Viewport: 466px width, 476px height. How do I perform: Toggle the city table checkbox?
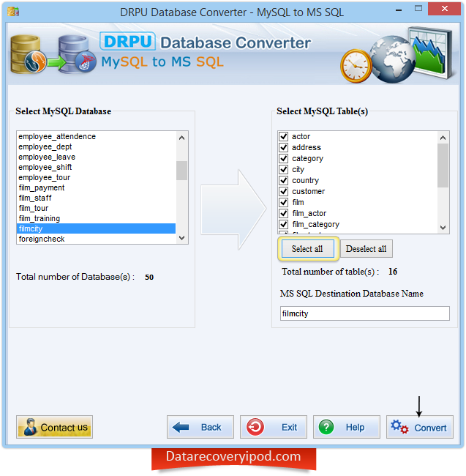(284, 169)
